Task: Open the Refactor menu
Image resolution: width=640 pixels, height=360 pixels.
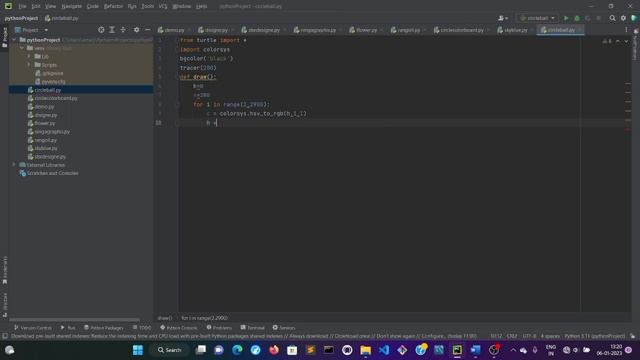Action: click(113, 6)
